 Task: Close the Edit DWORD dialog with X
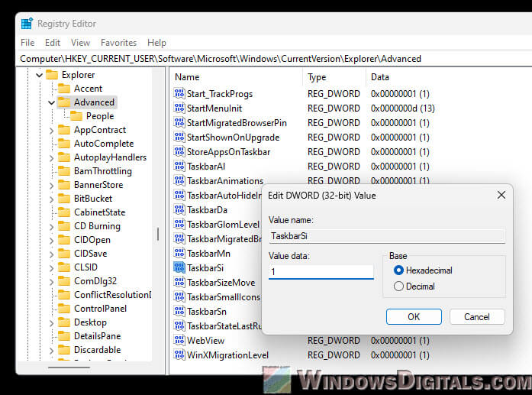(501, 195)
